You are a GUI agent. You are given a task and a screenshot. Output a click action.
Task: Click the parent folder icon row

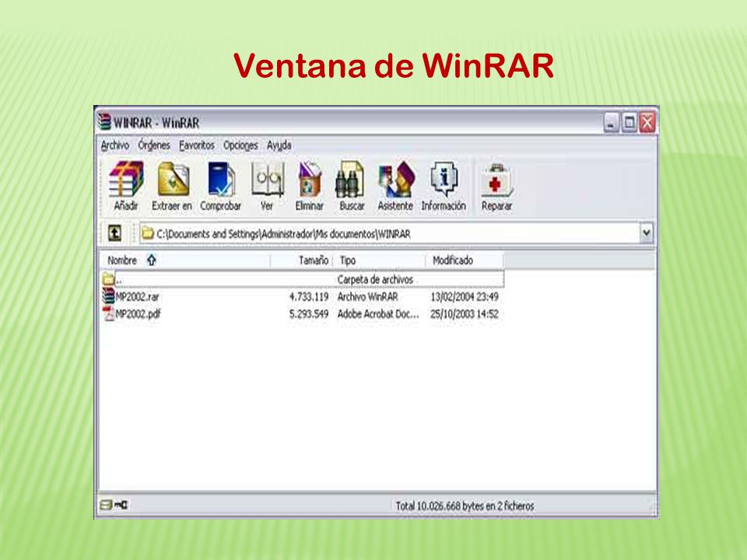[109, 279]
